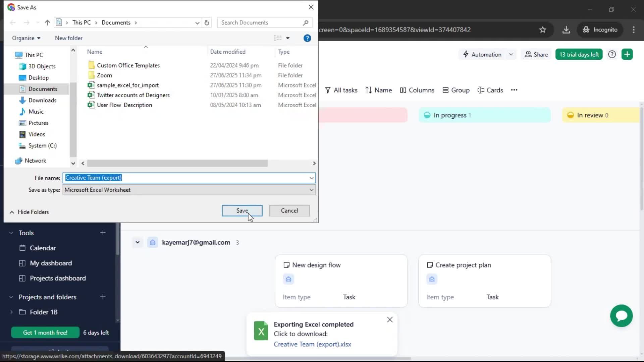Click the refresh icon beside address bar
This screenshot has height=362, width=644.
(x=207, y=22)
